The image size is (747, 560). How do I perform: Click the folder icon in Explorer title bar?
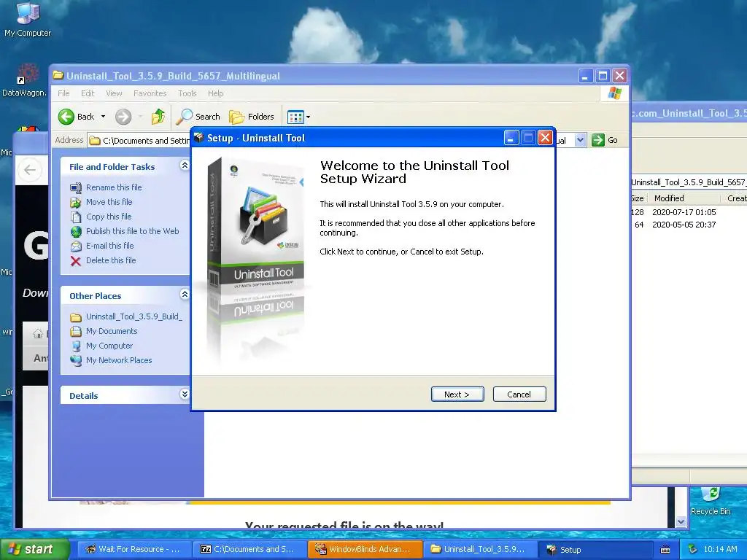pyautogui.click(x=58, y=75)
